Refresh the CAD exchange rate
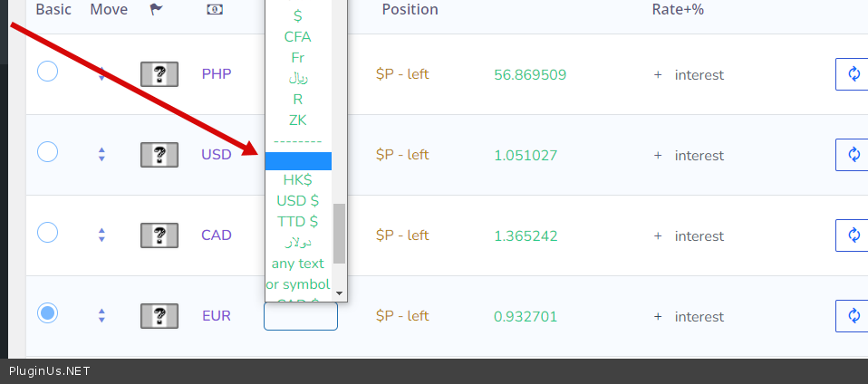 coord(853,235)
